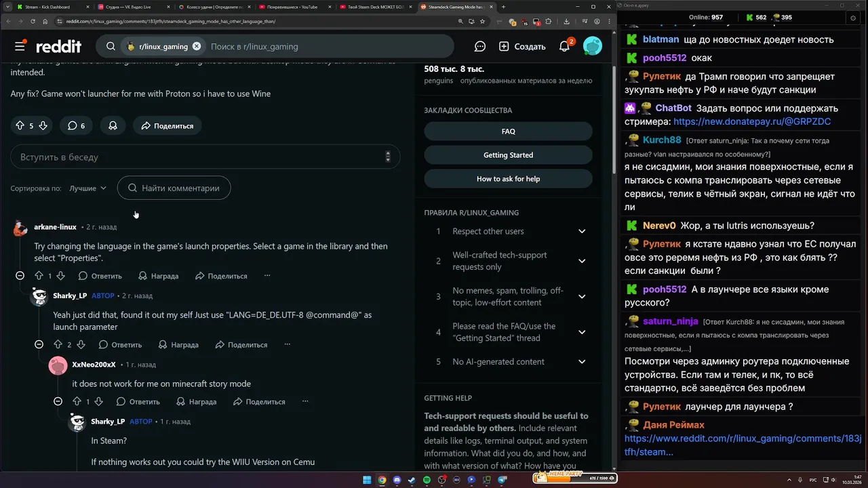Award the Sharky_LP comment about LANG=DE_DE

tap(178, 344)
